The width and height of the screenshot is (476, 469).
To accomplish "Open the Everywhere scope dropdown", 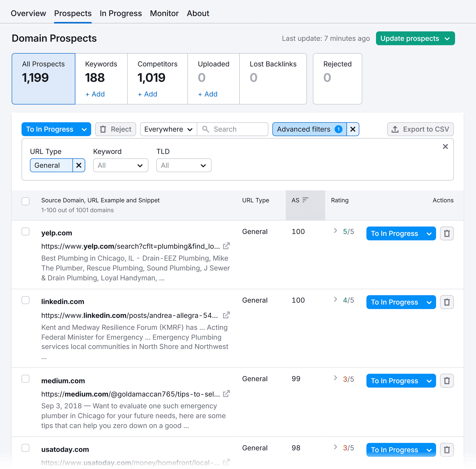I will point(168,129).
